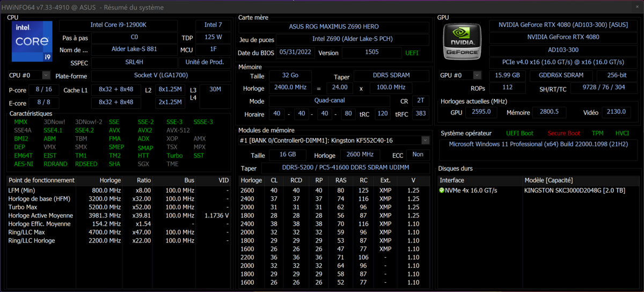This screenshot has height=292, width=644.
Task: Click the UEFI Boot status label
Action: 519,133
